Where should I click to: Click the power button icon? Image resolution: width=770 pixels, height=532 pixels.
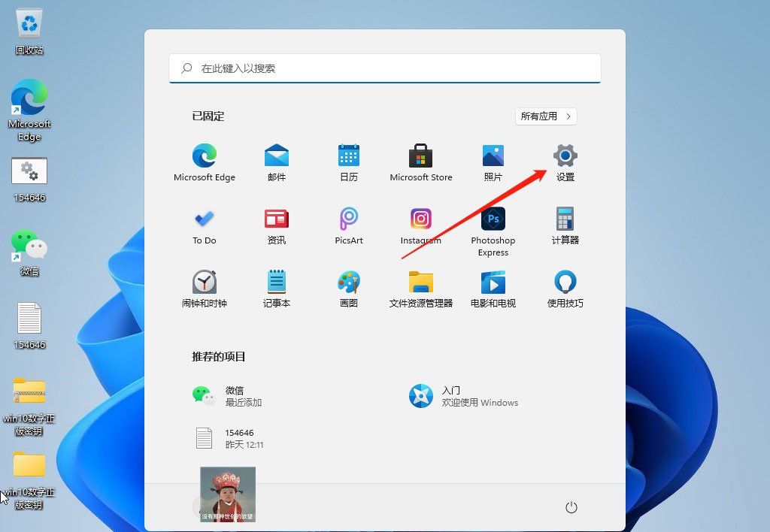click(x=571, y=507)
